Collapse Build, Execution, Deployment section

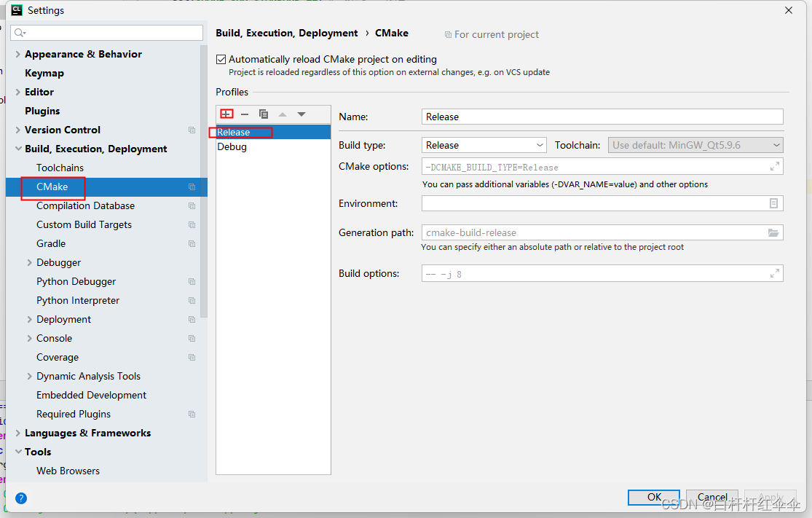(18, 149)
